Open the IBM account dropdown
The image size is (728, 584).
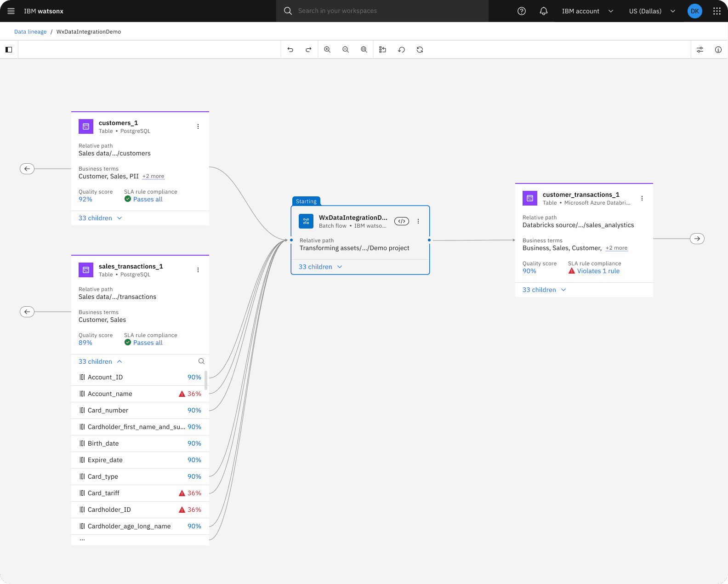(587, 11)
